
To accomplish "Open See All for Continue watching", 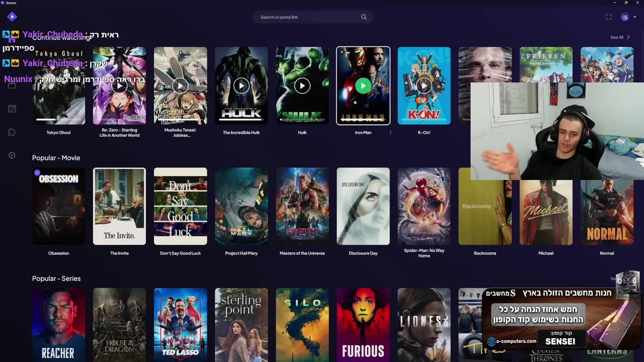I will pos(620,37).
